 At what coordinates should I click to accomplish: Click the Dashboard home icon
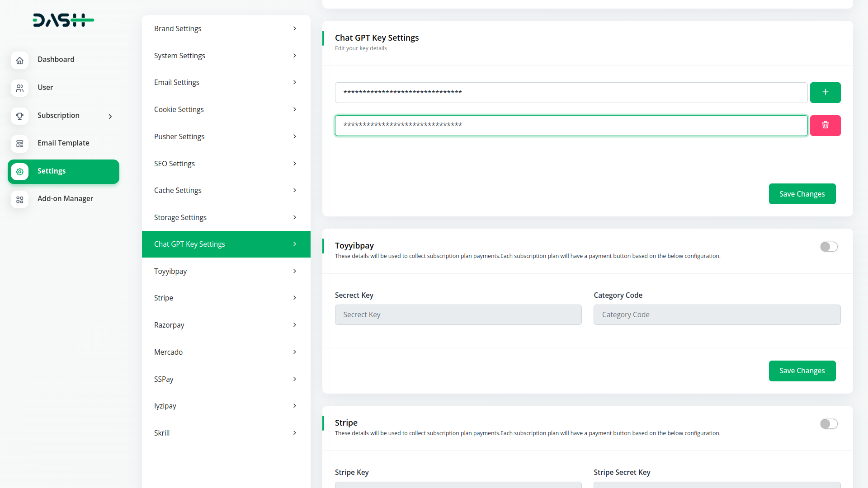click(x=19, y=61)
